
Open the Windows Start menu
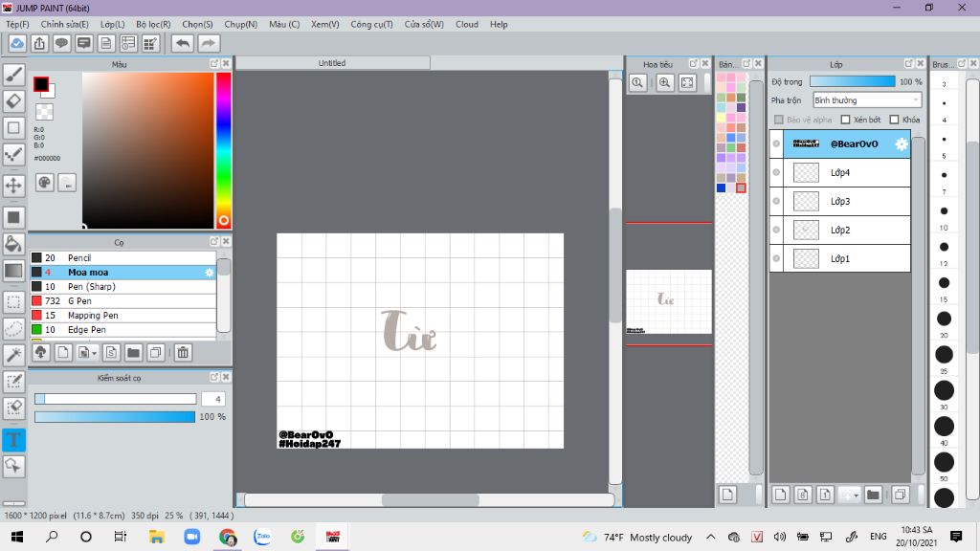(x=17, y=537)
